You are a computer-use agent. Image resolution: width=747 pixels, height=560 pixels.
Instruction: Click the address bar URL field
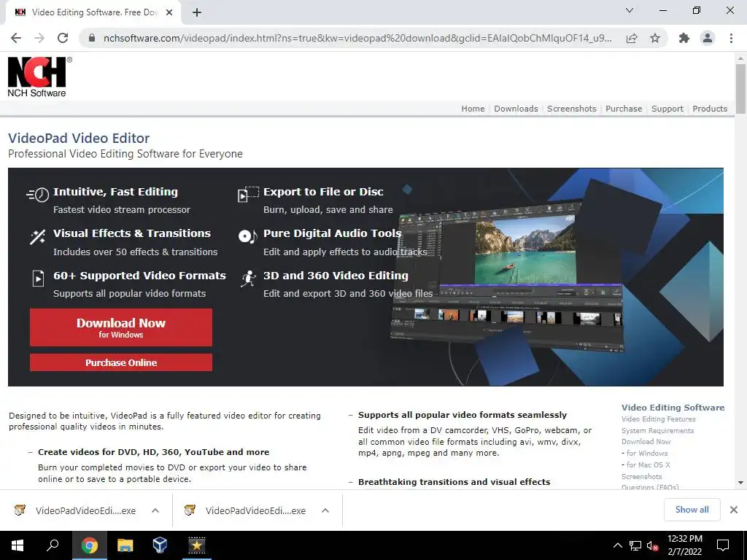357,38
